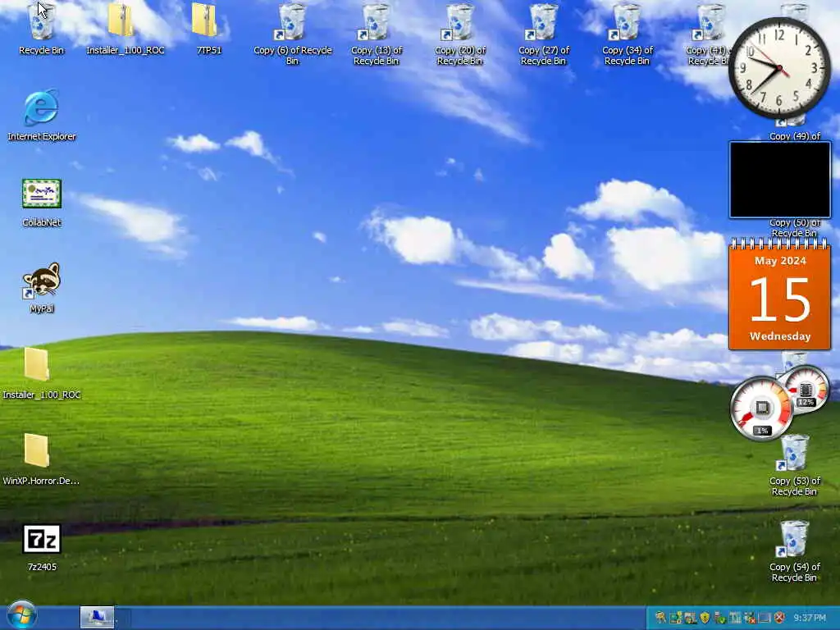The height and width of the screenshot is (630, 840).
Task: Click the Safely Remove Hardware tray icon
Action: tap(719, 618)
